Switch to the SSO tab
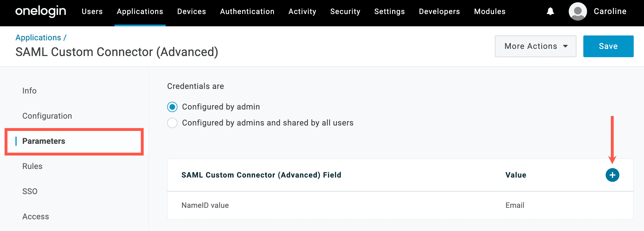The height and width of the screenshot is (231, 644). [30, 191]
